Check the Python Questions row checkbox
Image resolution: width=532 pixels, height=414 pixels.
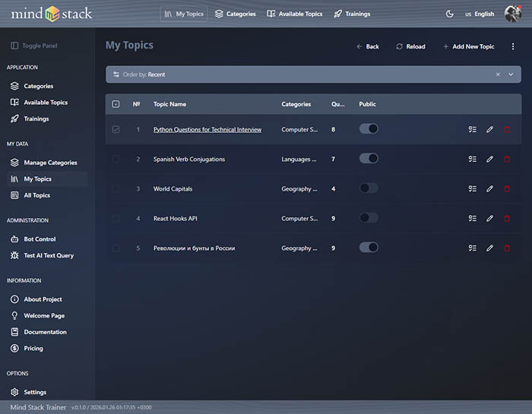coord(116,130)
